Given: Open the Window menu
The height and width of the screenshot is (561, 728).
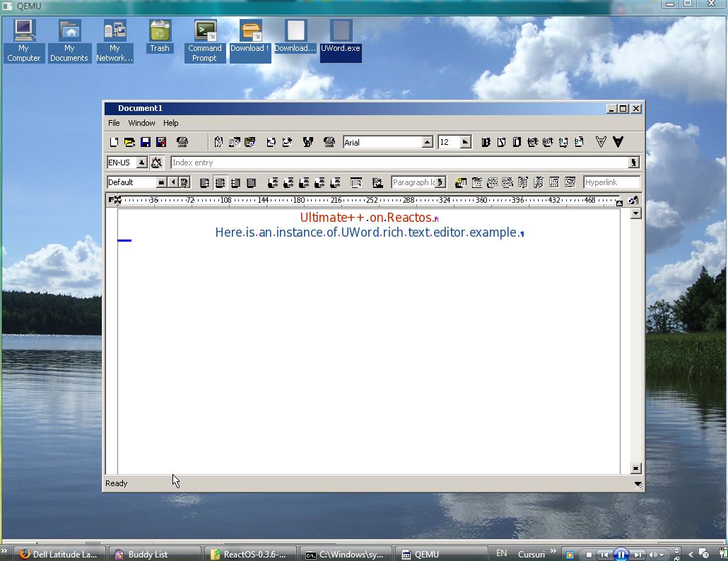Looking at the screenshot, I should click(x=141, y=123).
